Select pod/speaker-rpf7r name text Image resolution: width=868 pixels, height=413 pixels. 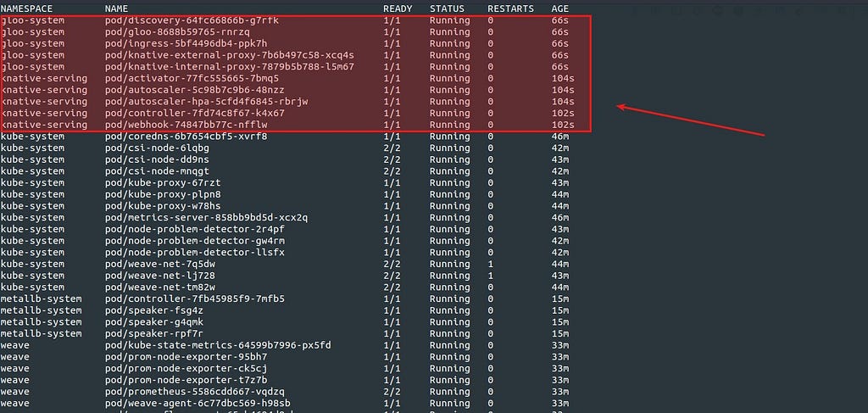(154, 334)
